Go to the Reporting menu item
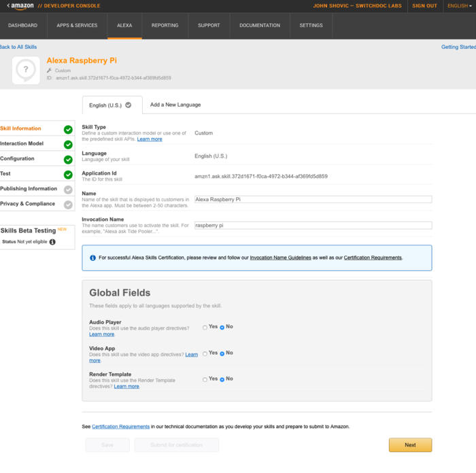 pos(165,26)
